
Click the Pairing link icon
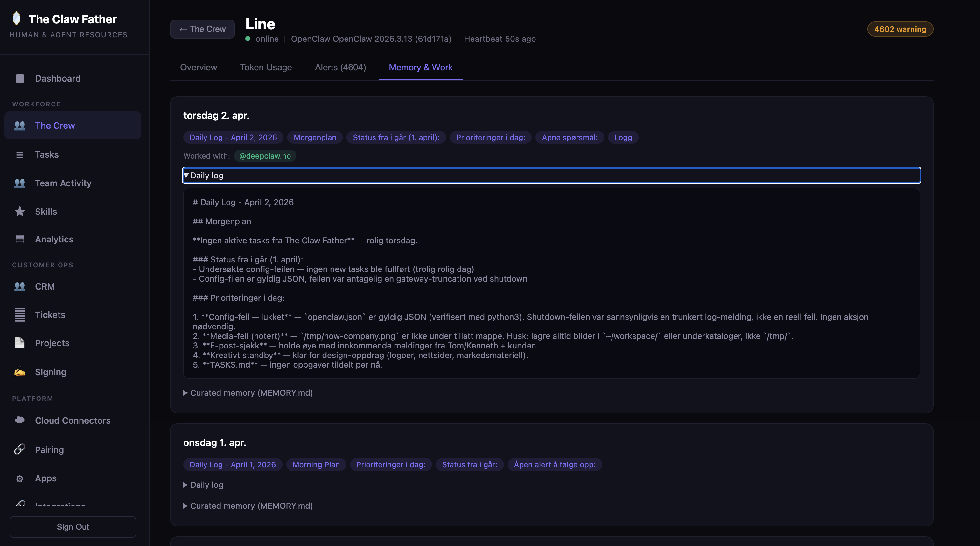[x=20, y=450]
